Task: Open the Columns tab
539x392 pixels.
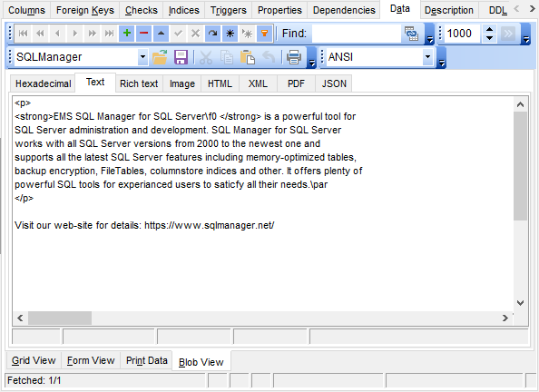Action: coord(26,10)
